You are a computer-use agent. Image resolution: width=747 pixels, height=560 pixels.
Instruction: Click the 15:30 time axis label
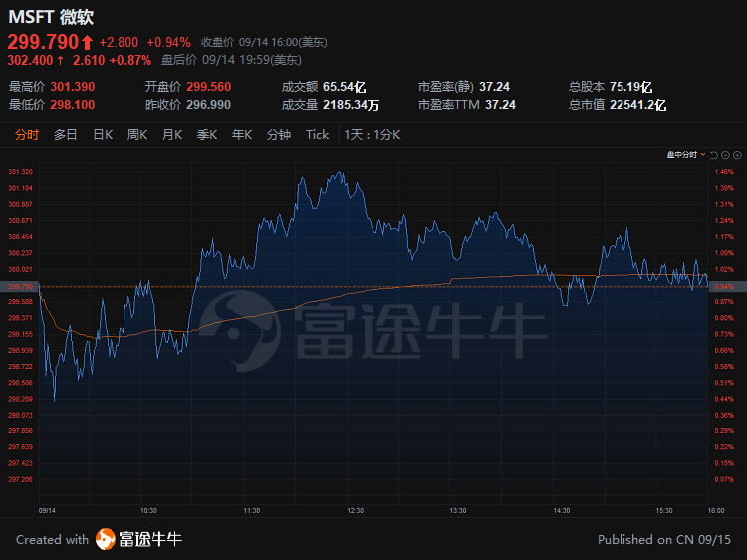click(x=664, y=510)
